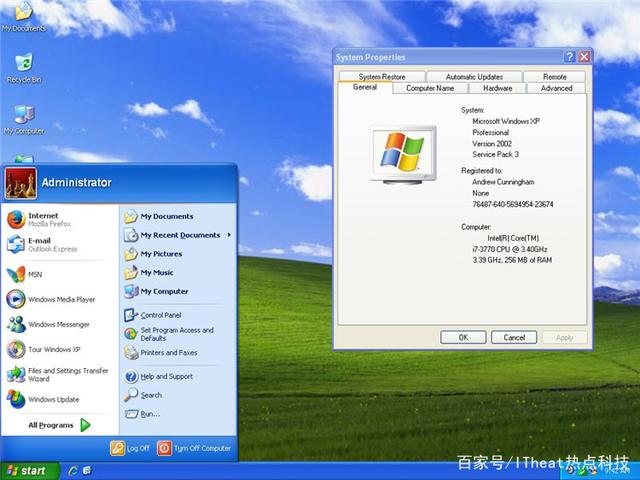Click the System Properties help question-mark button
The image size is (640, 480).
[x=570, y=57]
